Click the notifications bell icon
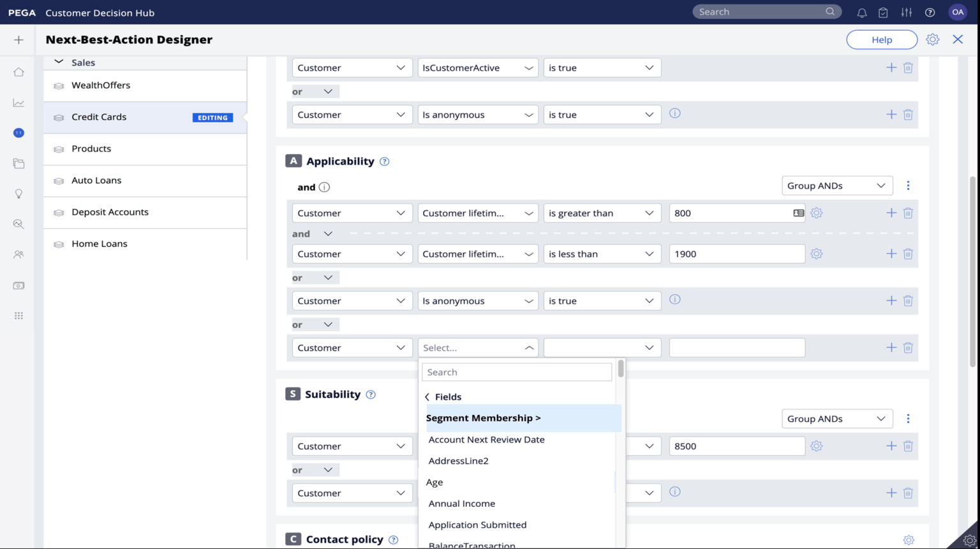 click(861, 12)
